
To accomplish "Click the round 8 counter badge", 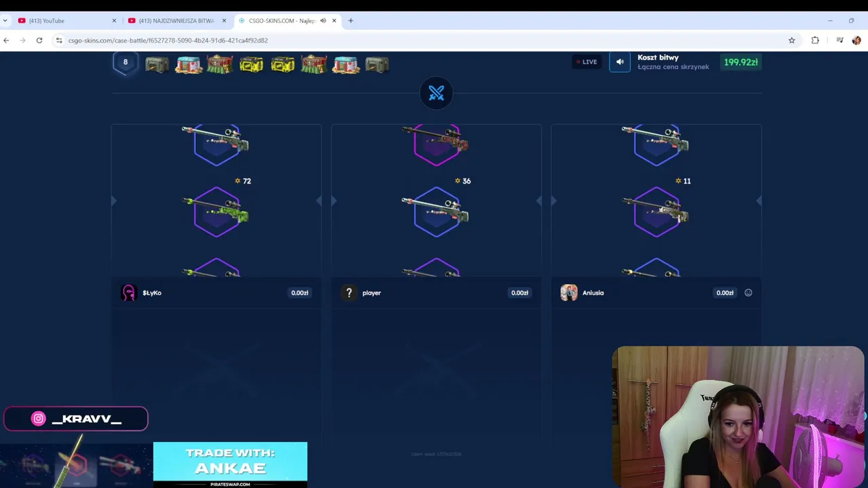I will [x=125, y=62].
